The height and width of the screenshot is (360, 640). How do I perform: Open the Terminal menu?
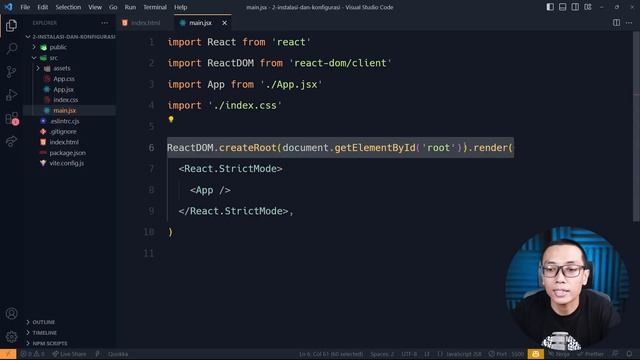pos(155,7)
